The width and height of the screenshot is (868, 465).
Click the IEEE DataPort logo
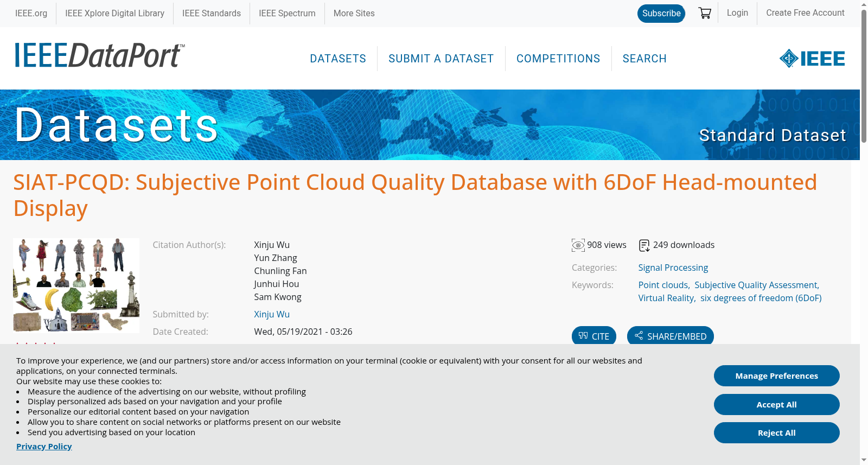click(x=99, y=55)
